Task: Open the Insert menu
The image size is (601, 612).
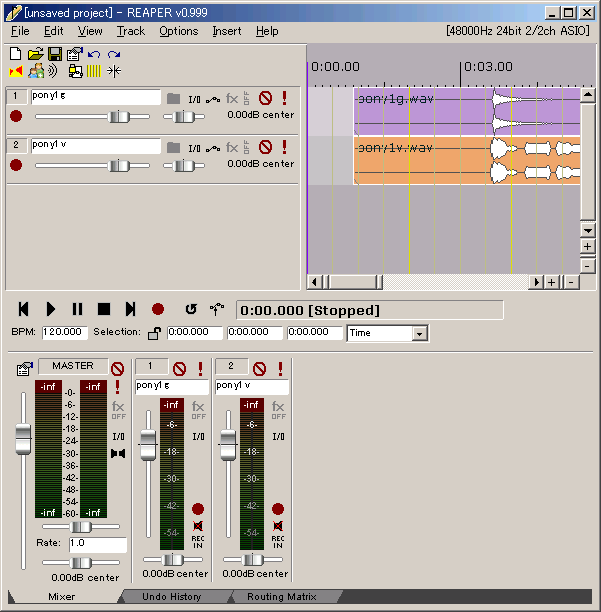Action: (226, 31)
